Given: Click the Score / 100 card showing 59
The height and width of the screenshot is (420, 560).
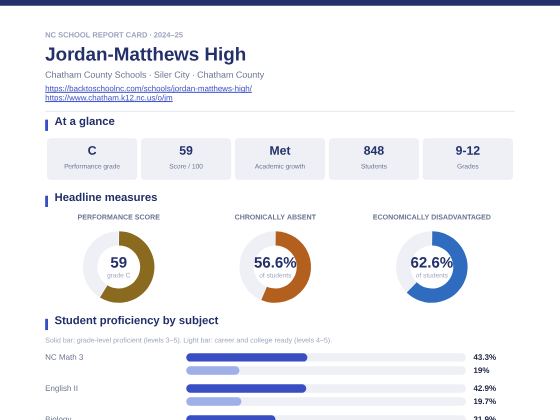Looking at the screenshot, I should (186, 159).
